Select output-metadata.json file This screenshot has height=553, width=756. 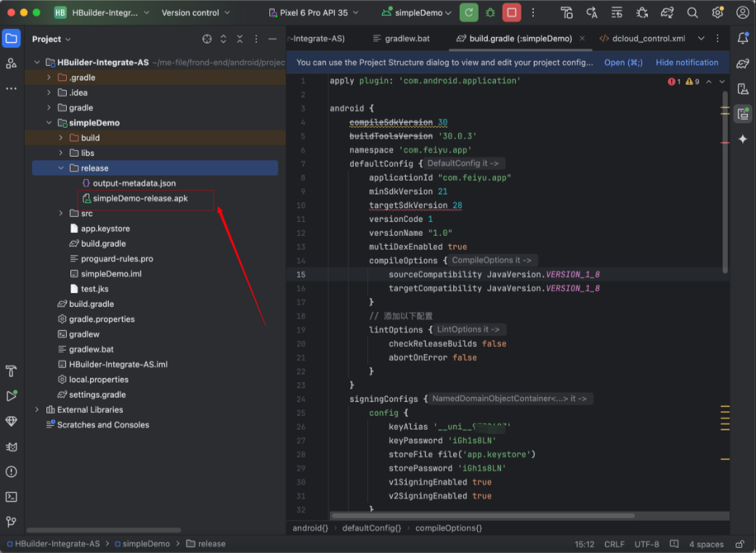[x=134, y=183]
